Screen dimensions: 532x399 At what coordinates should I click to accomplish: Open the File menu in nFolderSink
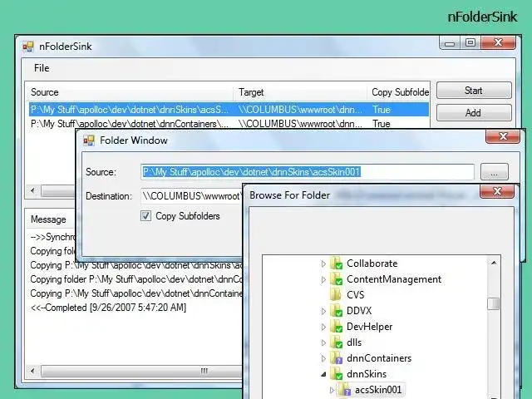click(x=42, y=68)
